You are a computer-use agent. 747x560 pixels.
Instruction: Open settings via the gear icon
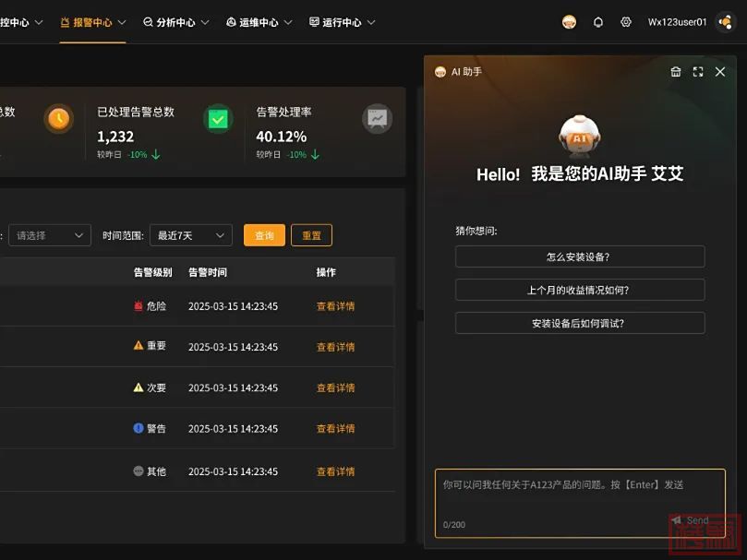(626, 22)
